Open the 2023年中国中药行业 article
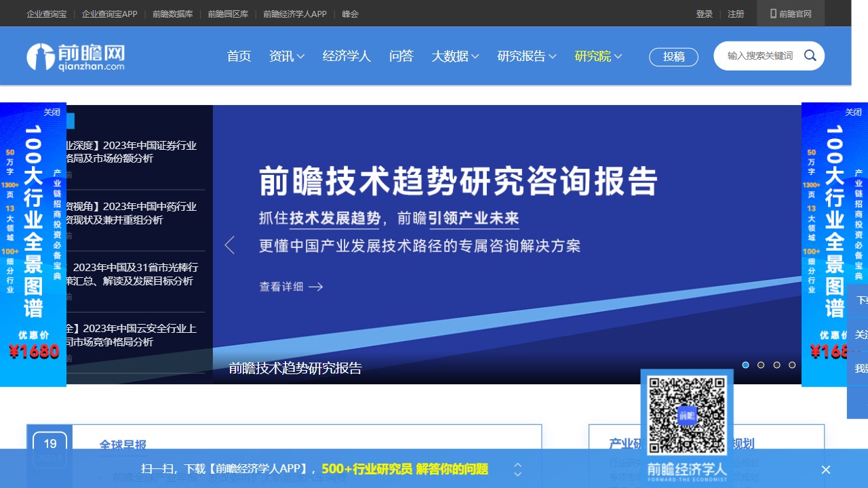 click(x=132, y=213)
